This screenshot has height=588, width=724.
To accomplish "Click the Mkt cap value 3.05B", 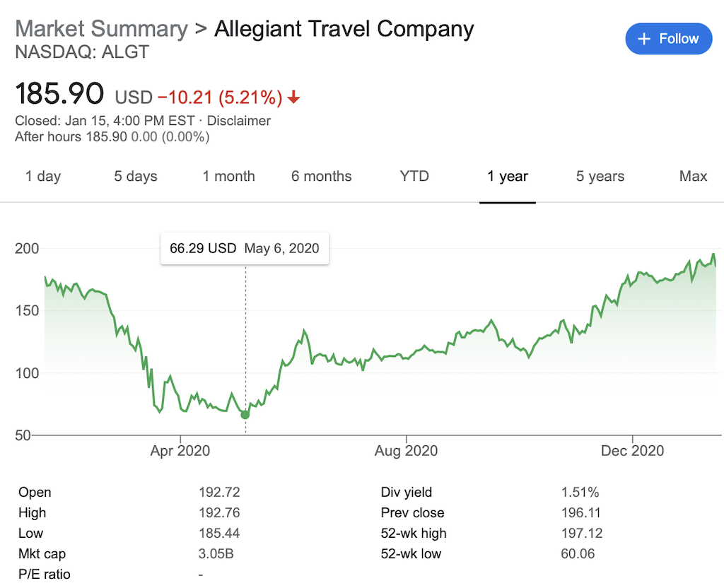I will (x=216, y=554).
